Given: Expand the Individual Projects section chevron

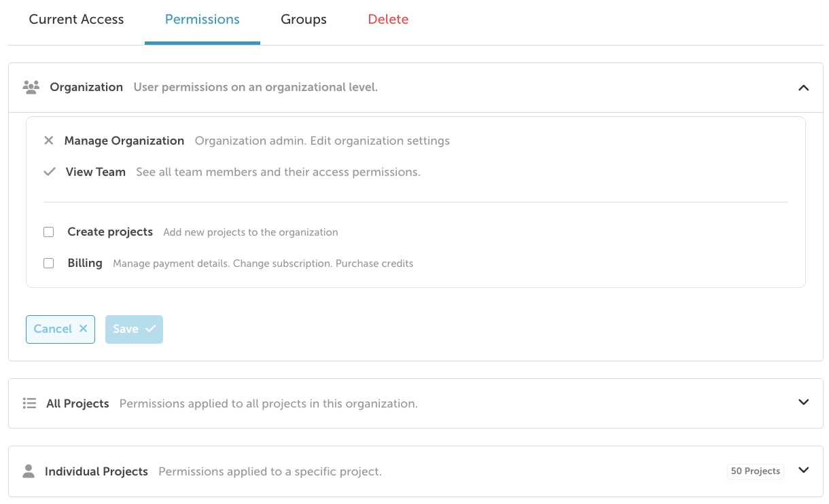Looking at the screenshot, I should coord(803,470).
